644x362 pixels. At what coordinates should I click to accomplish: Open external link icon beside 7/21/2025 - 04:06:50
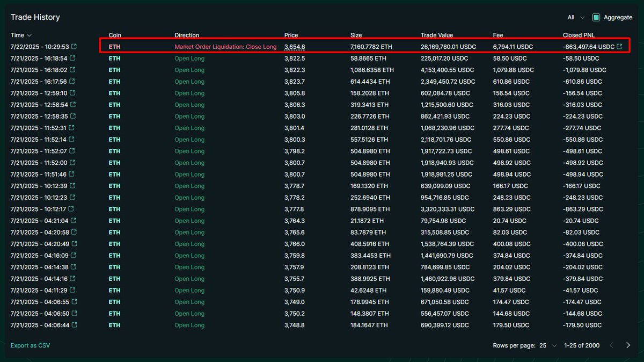74,313
